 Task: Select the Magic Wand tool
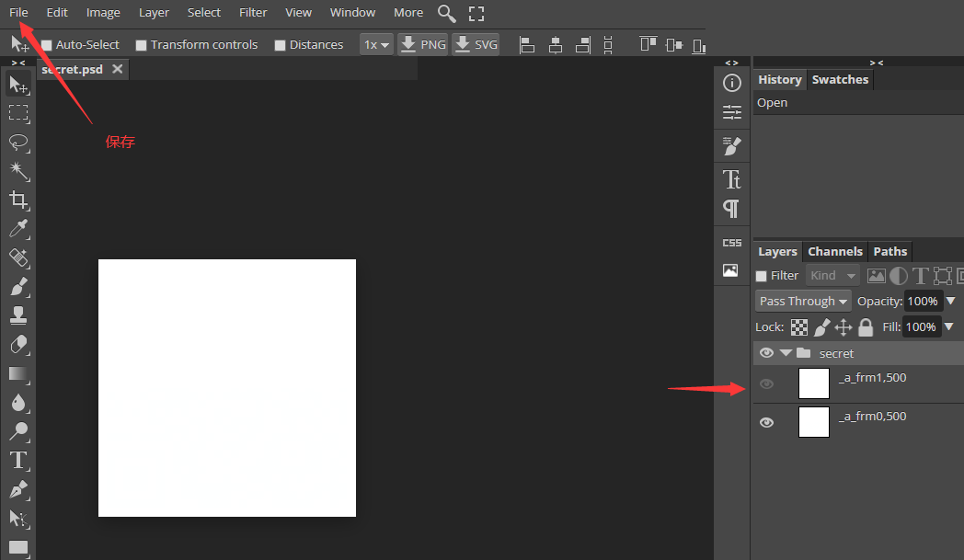tap(18, 172)
